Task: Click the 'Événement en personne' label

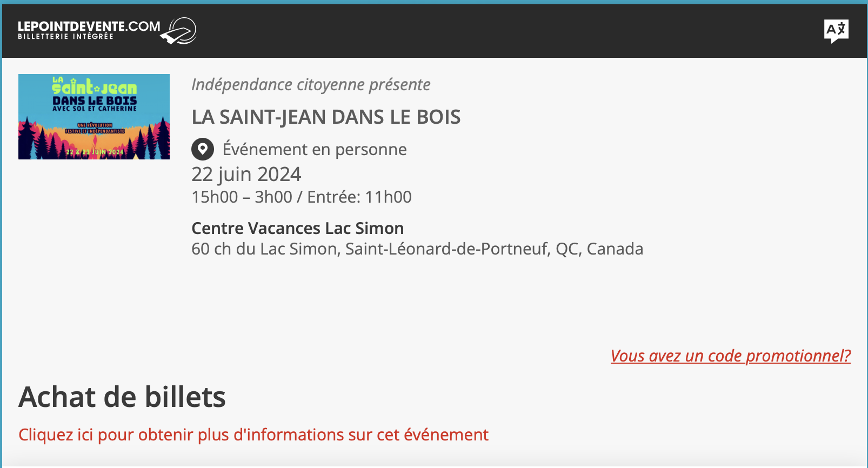Action: [x=314, y=149]
